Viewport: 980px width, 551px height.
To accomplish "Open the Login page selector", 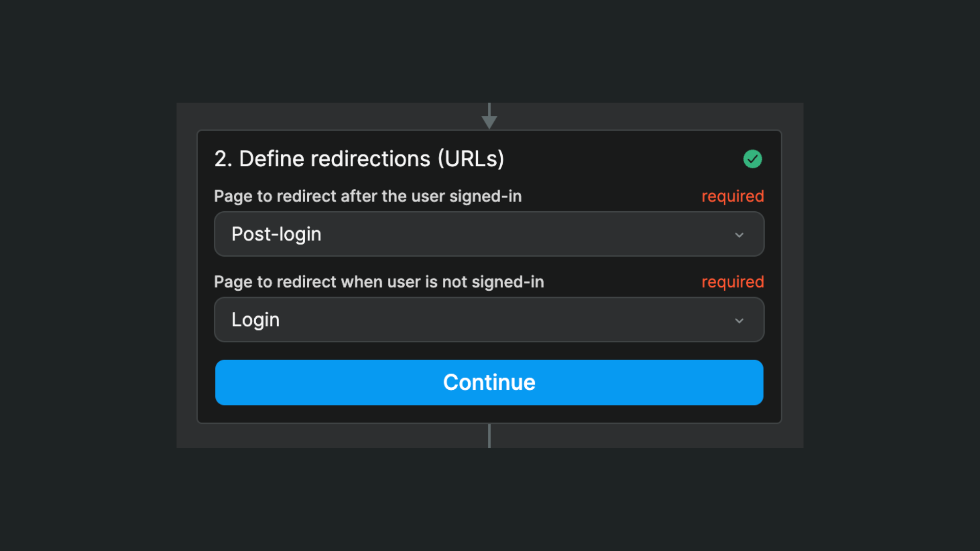I will 488,319.
